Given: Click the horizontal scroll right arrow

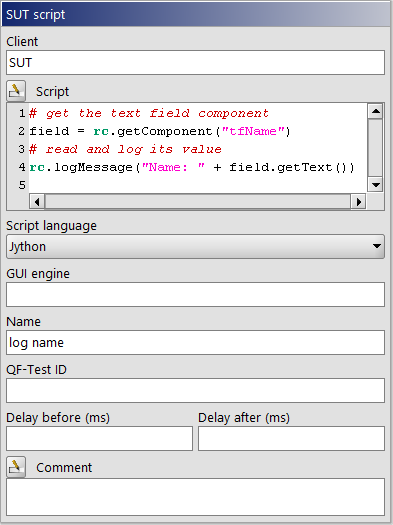Looking at the screenshot, I should [358, 202].
